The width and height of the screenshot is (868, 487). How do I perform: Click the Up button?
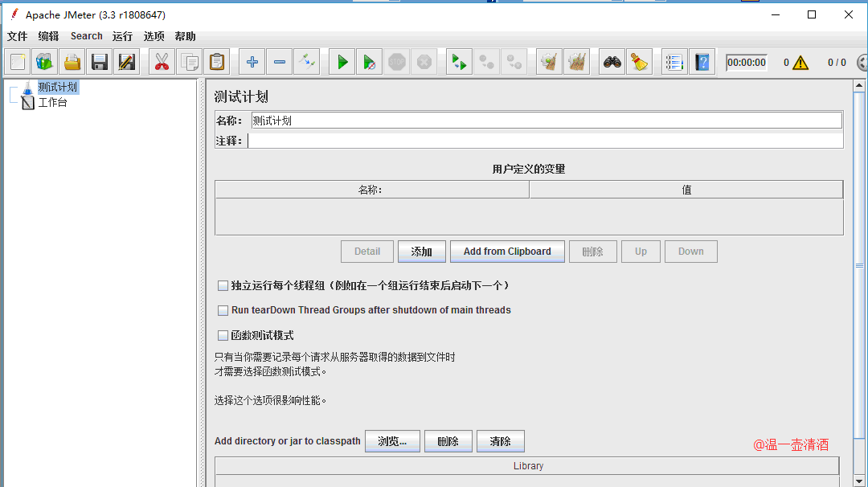[x=641, y=252]
